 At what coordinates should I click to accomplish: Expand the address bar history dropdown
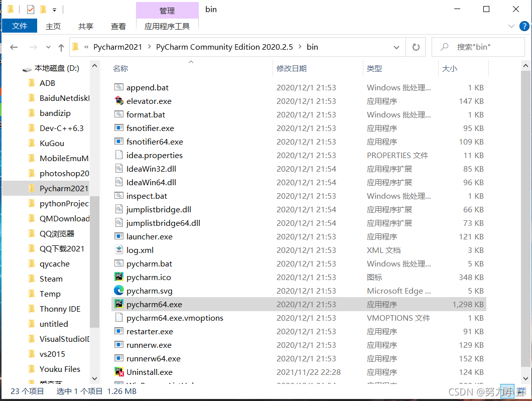[x=396, y=47]
